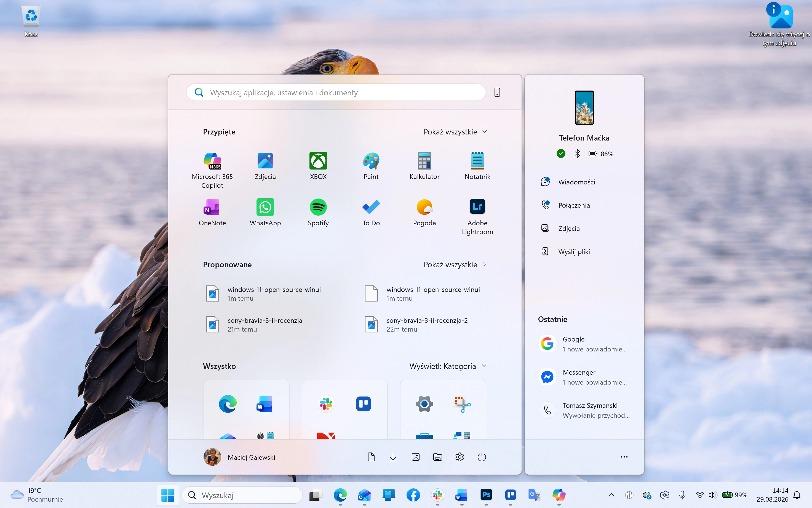Open the clock and date 14:14
The width and height of the screenshot is (812, 508).
click(772, 495)
